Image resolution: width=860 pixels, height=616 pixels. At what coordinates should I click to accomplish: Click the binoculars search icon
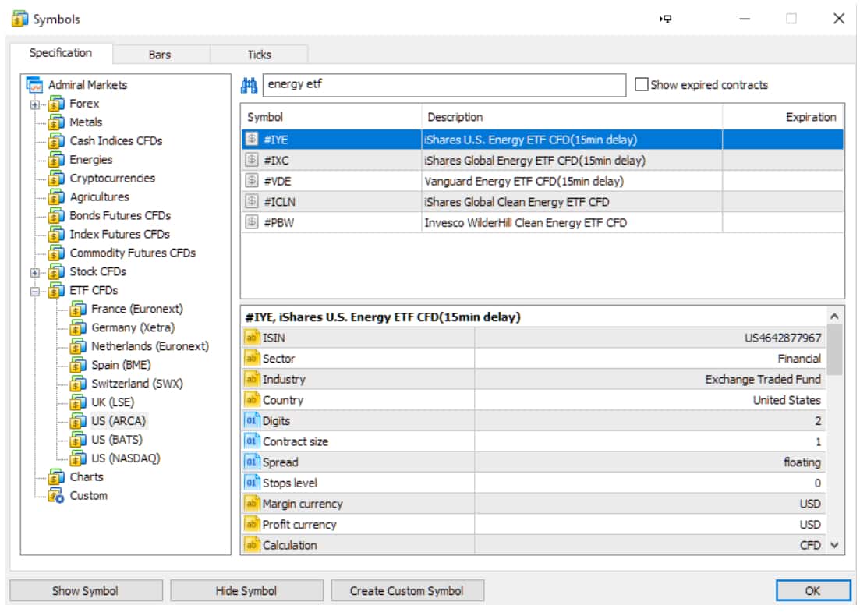click(x=249, y=85)
